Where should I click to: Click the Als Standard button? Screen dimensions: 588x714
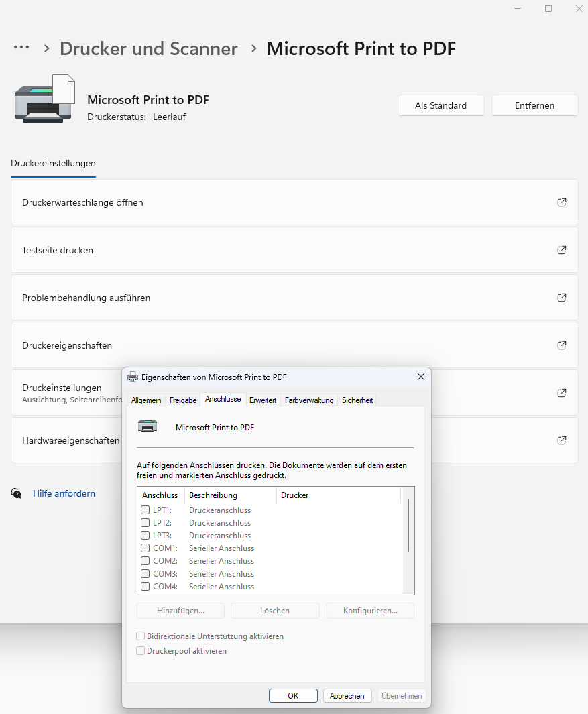(x=441, y=105)
